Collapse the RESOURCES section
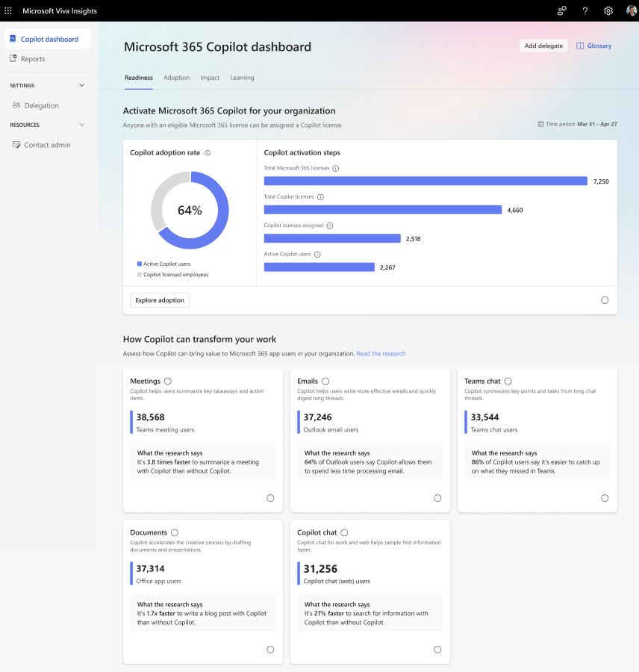 pyautogui.click(x=81, y=125)
